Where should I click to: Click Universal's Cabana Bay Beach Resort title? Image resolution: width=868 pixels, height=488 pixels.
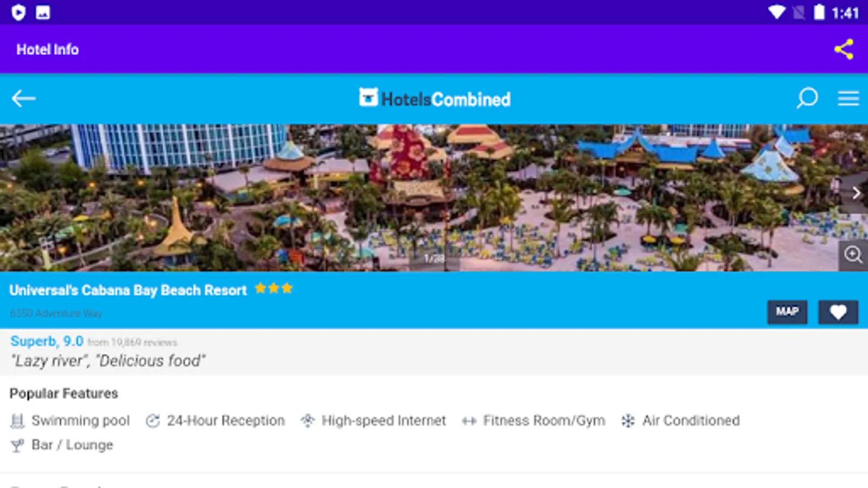pyautogui.click(x=128, y=290)
